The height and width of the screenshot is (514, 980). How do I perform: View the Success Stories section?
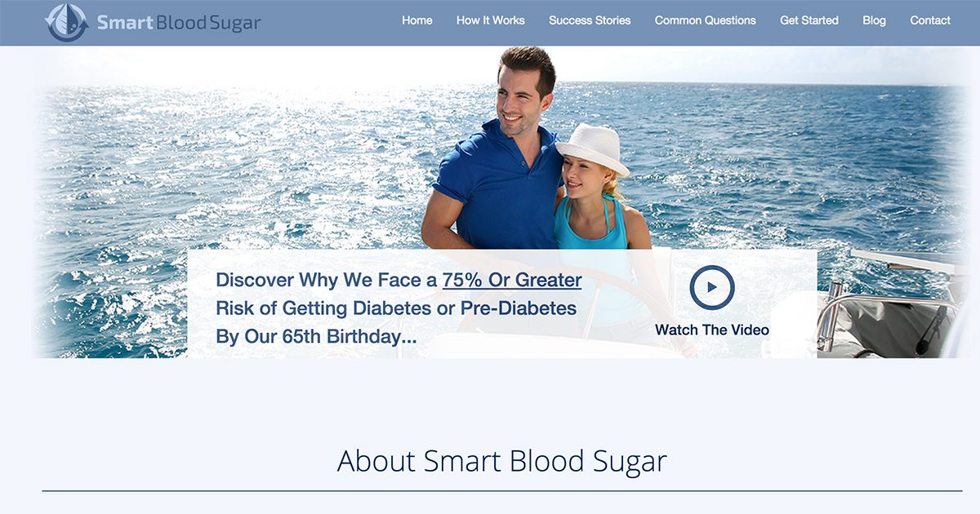[x=590, y=20]
